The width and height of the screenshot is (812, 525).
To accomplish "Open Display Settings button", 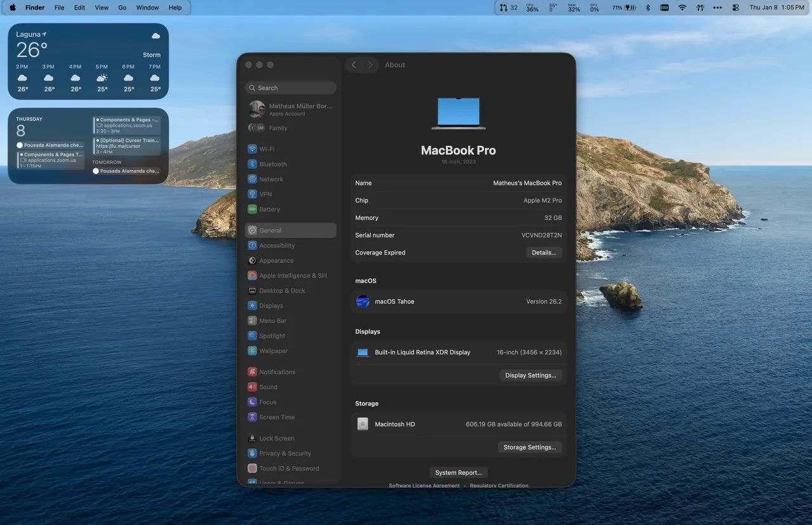I will (x=530, y=375).
